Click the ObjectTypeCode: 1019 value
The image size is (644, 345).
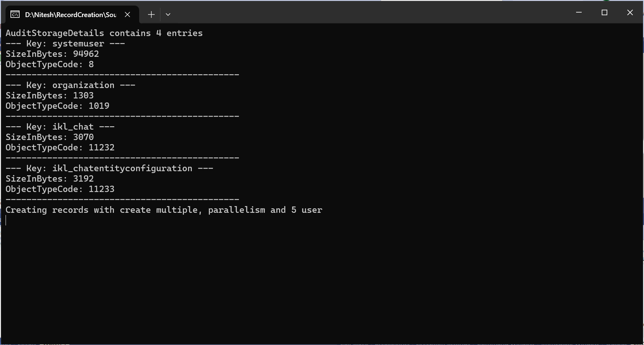click(x=57, y=106)
